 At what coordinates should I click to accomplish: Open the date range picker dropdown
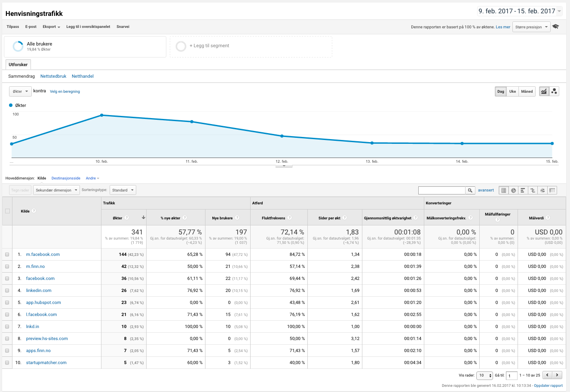pos(520,11)
